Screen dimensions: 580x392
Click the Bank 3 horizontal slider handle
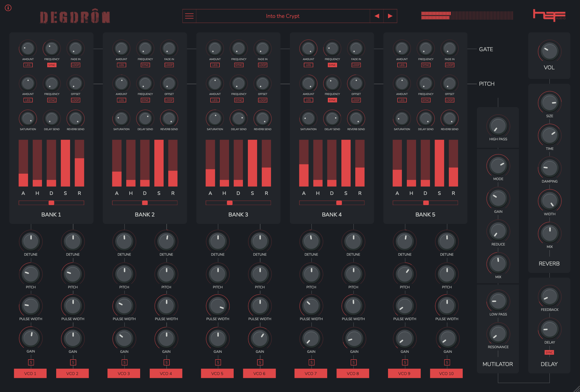point(230,203)
